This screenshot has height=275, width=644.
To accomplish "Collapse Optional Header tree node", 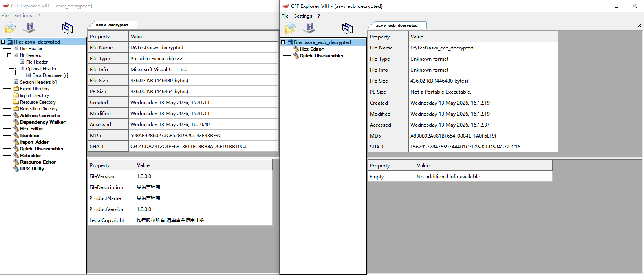I will coord(15,69).
